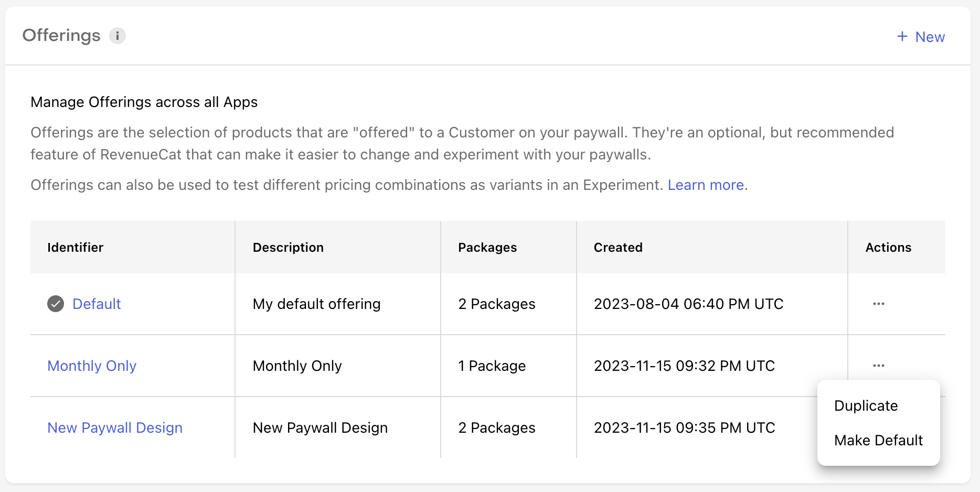Image resolution: width=980 pixels, height=492 pixels.
Task: Open the actions menu for Monthly Only
Action: click(879, 366)
